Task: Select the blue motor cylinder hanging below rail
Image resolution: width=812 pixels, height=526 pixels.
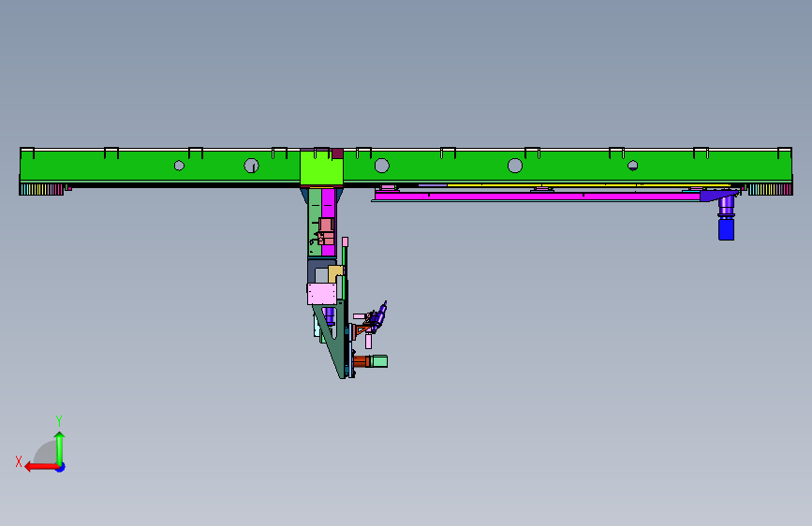Action: click(726, 228)
